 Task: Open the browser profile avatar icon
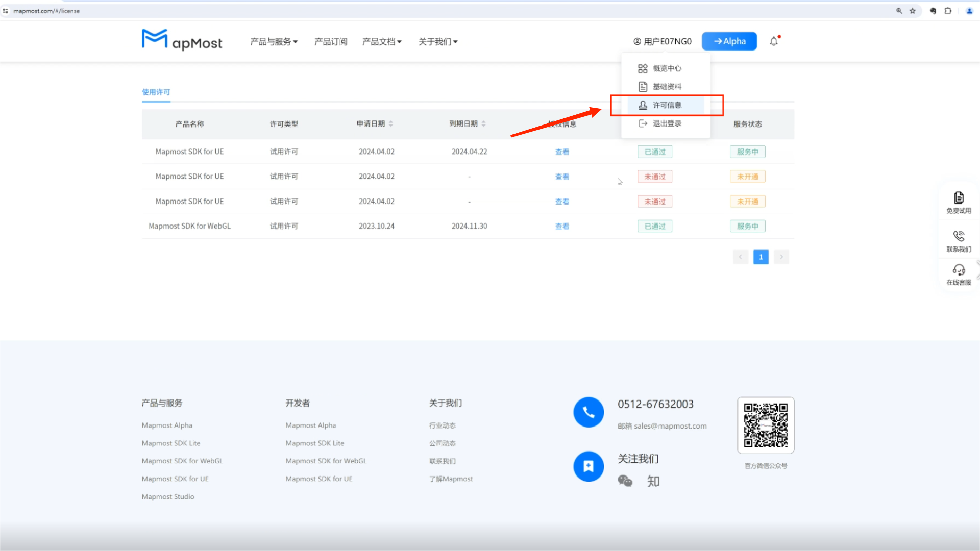tap(969, 11)
